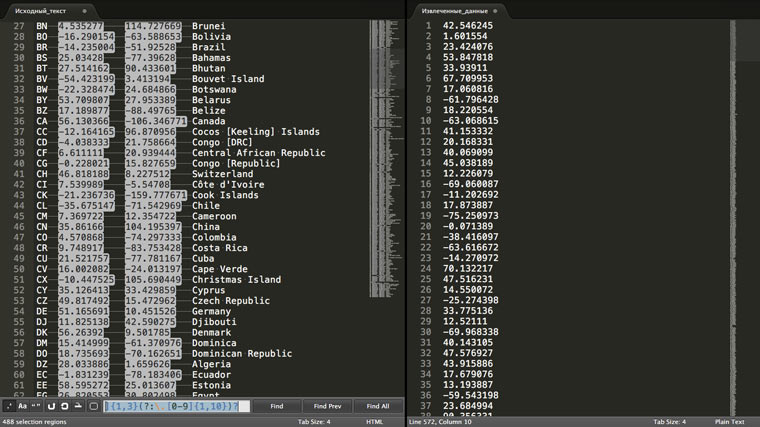Click the word Germany on line 54
This screenshot has height=427, width=760.
click(x=211, y=312)
